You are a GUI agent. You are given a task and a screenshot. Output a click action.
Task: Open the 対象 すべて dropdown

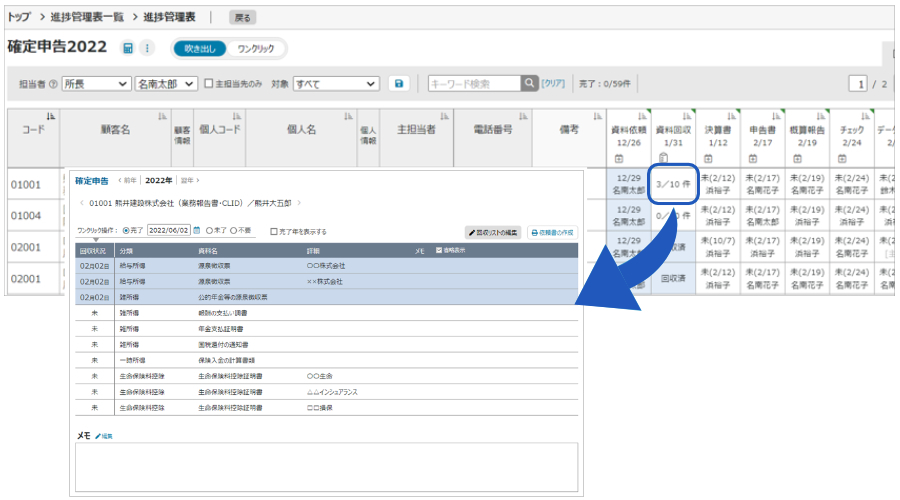336,84
